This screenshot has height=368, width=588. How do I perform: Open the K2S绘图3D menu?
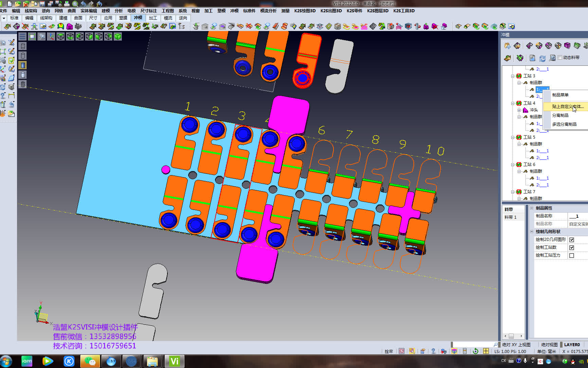[305, 11]
